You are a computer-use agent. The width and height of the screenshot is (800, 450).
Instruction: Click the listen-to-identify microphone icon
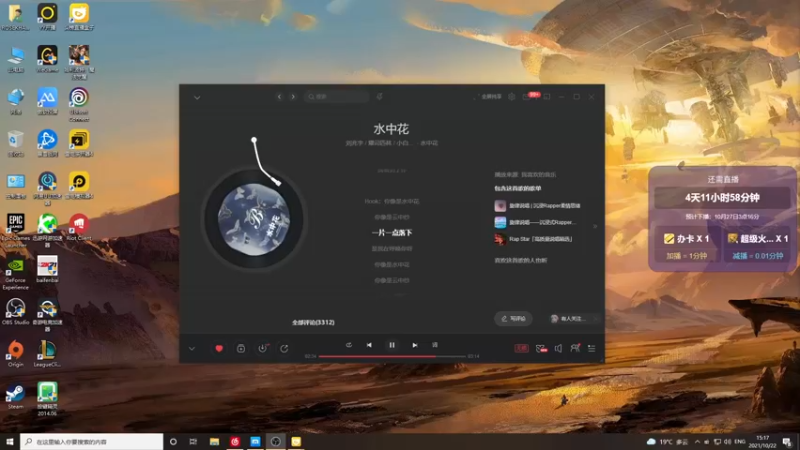(380, 96)
